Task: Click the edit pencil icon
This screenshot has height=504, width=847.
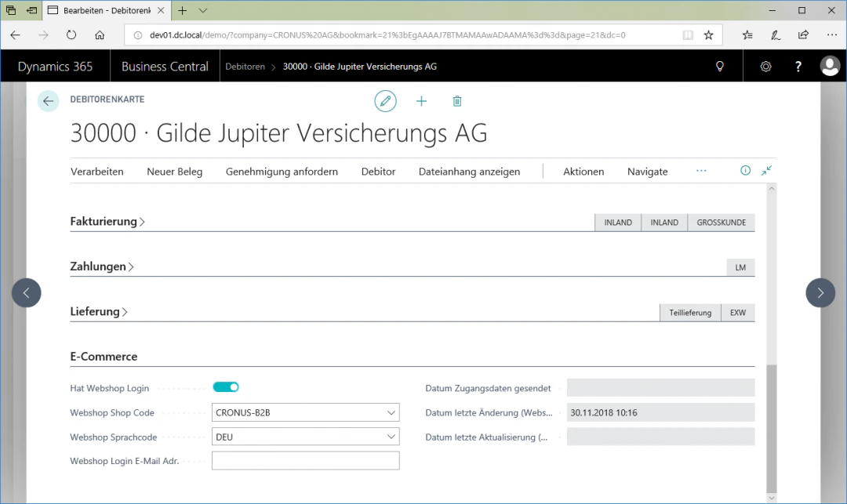Action: pyautogui.click(x=385, y=101)
